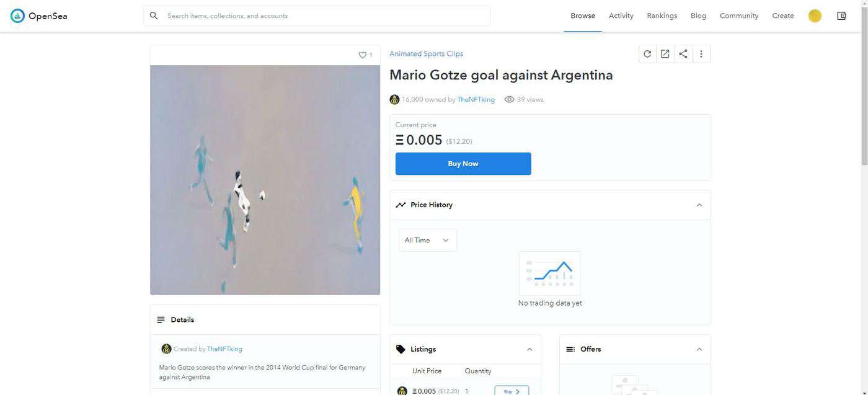Screen dimensions: 868x395
Task: Open the Animated Sports Clips collection link
Action: click(426, 54)
